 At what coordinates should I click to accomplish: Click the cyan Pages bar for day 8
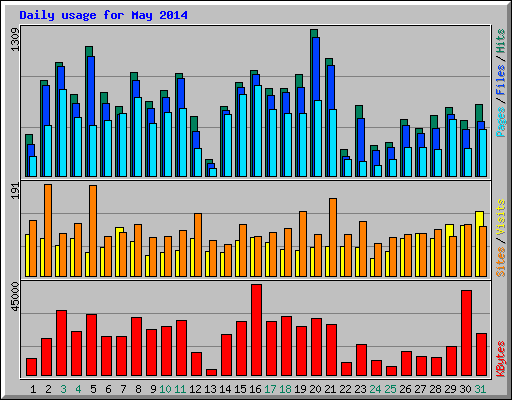138,137
